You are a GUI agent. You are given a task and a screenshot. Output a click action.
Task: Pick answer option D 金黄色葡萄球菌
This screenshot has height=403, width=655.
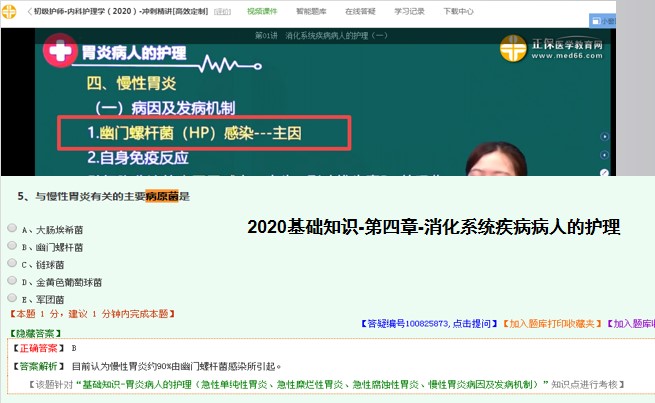click(x=12, y=281)
